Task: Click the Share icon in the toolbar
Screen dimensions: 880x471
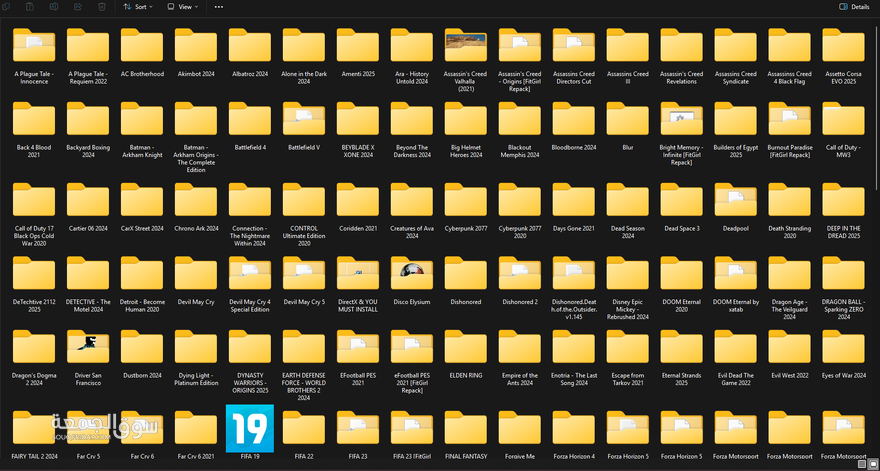Action: tap(78, 7)
